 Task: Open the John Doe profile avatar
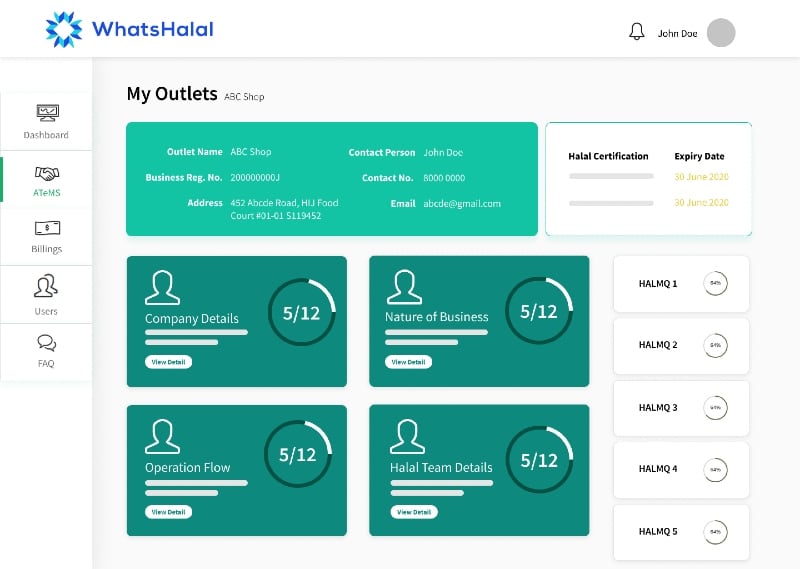click(721, 33)
